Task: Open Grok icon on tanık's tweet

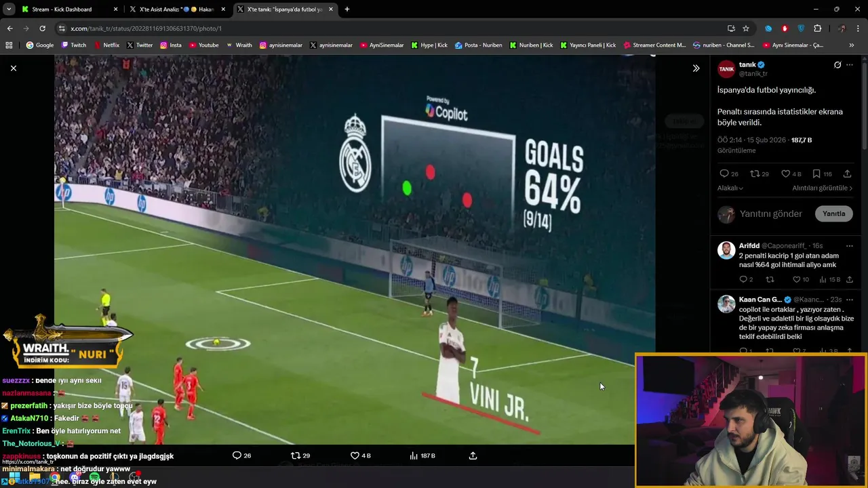Action: point(837,65)
